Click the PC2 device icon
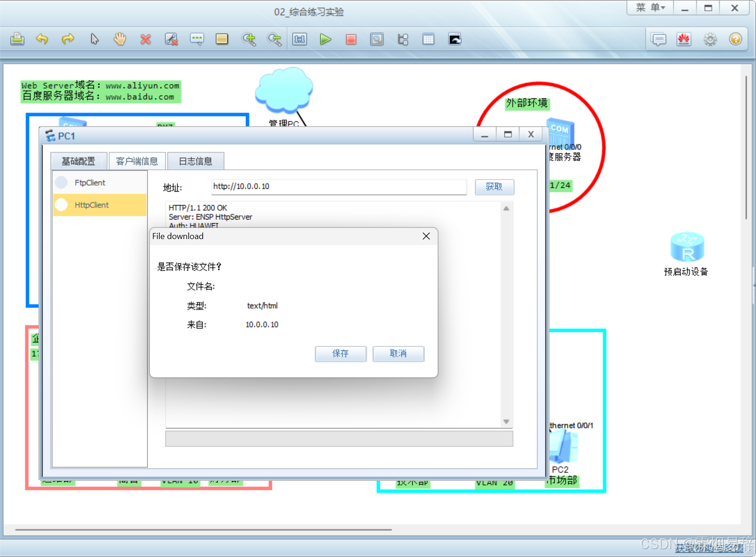756x557 pixels. pyautogui.click(x=563, y=447)
